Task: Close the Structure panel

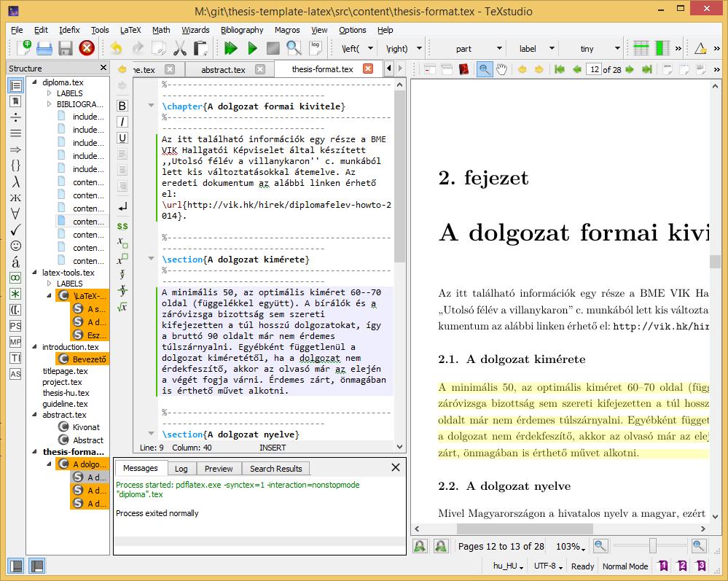Action: click(x=103, y=68)
